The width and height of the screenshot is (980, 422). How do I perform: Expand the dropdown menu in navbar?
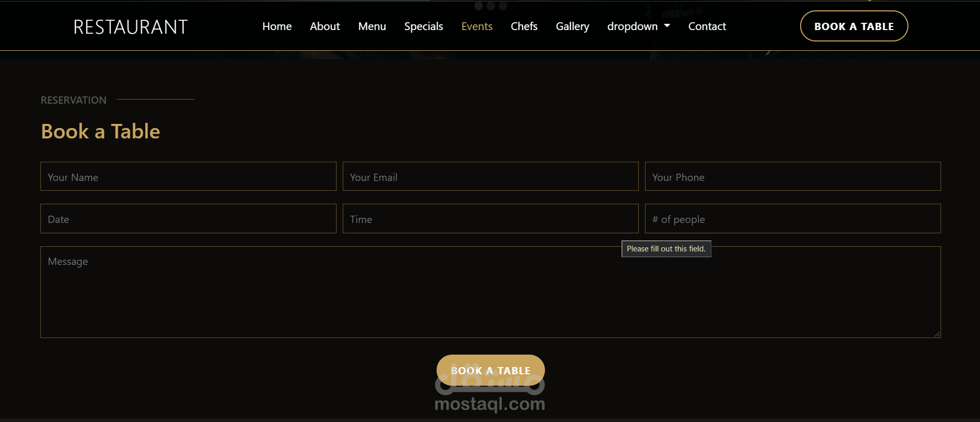pos(639,26)
